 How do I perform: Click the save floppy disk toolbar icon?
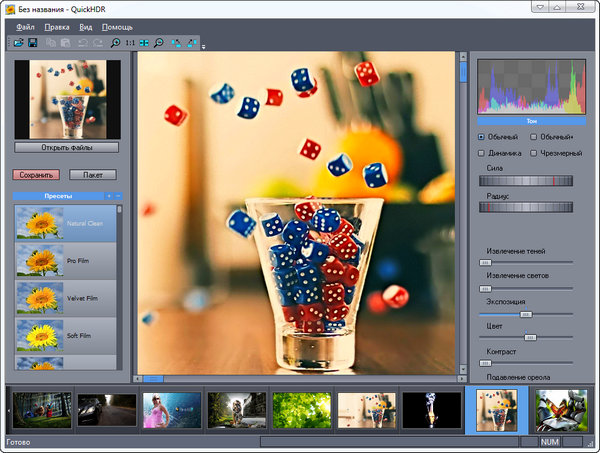click(x=32, y=43)
